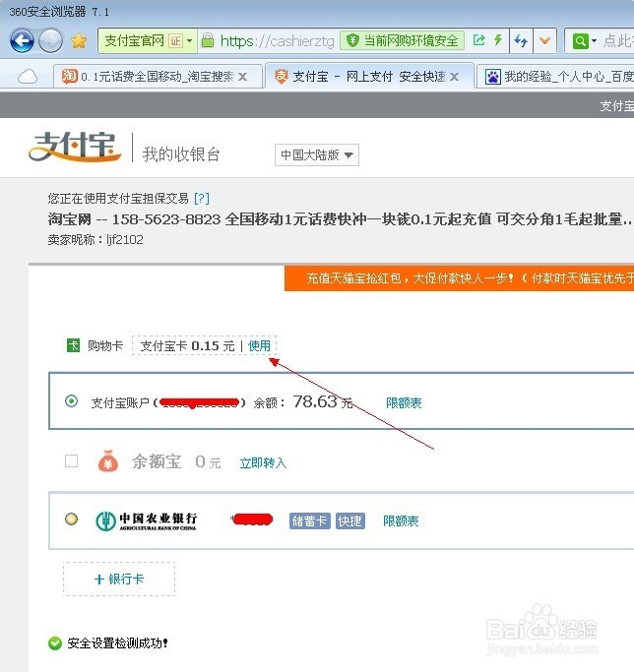Click the 立即转入 link
Screen dimensions: 634x672
click(263, 462)
